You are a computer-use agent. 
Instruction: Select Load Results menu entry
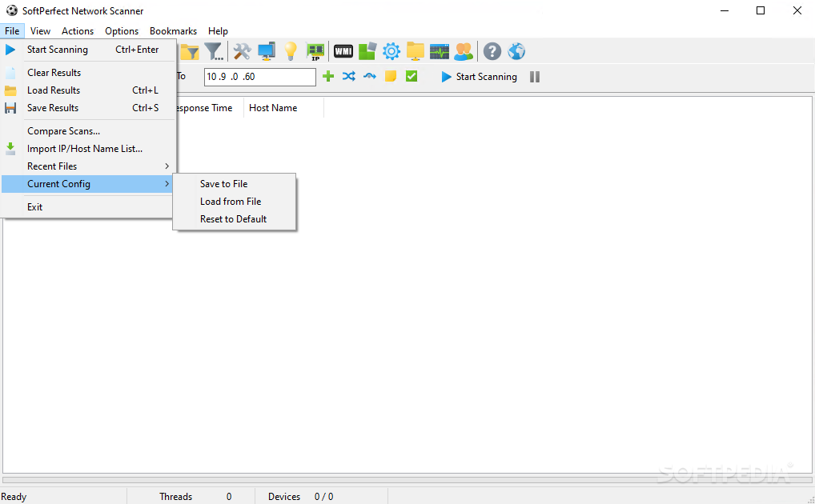tap(88, 90)
